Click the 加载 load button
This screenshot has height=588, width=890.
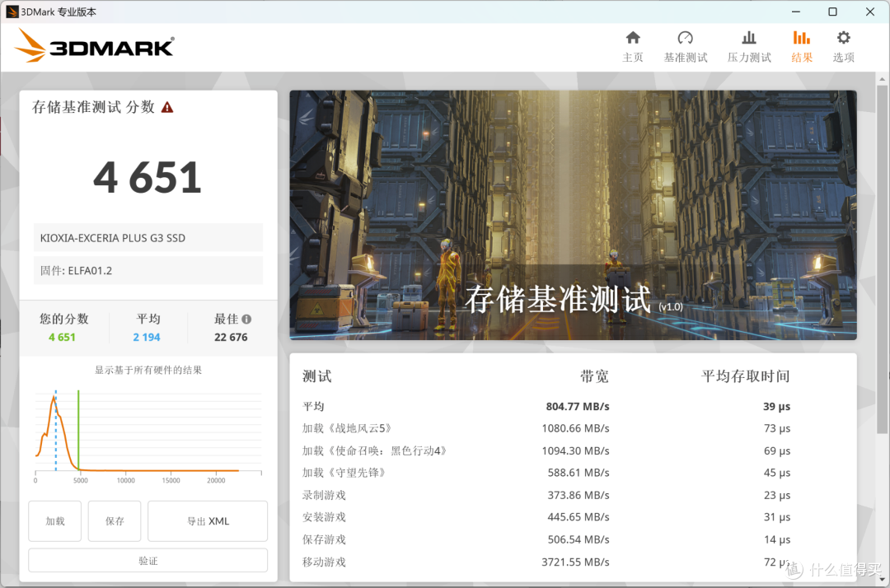[54, 520]
